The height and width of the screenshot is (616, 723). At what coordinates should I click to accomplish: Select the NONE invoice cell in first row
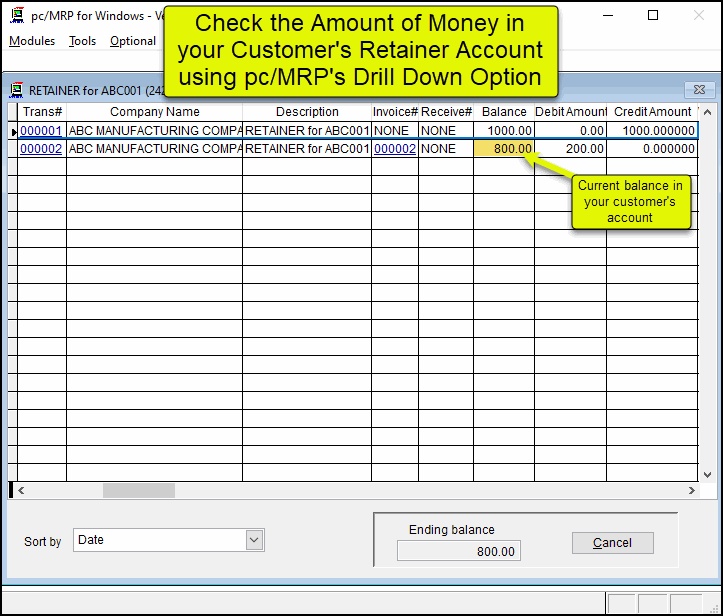point(395,130)
